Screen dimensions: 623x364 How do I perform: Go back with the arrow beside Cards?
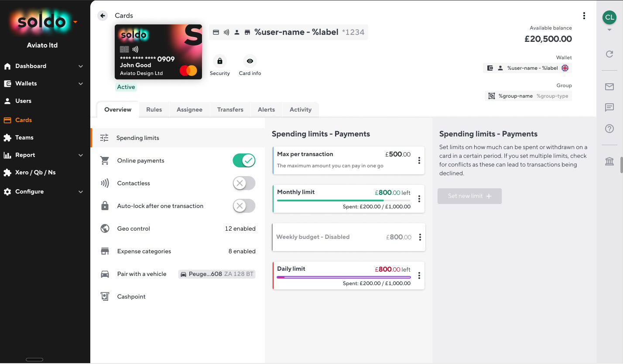(103, 16)
